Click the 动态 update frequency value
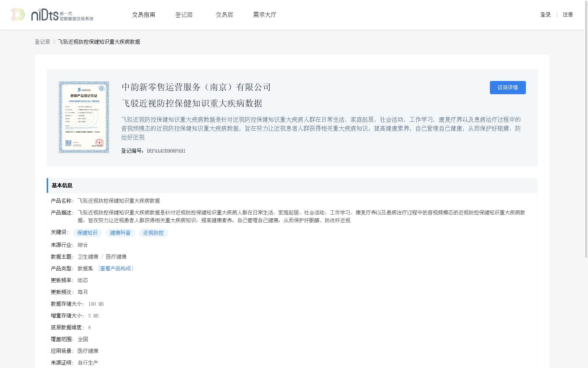The height and width of the screenshot is (368, 588). [83, 280]
